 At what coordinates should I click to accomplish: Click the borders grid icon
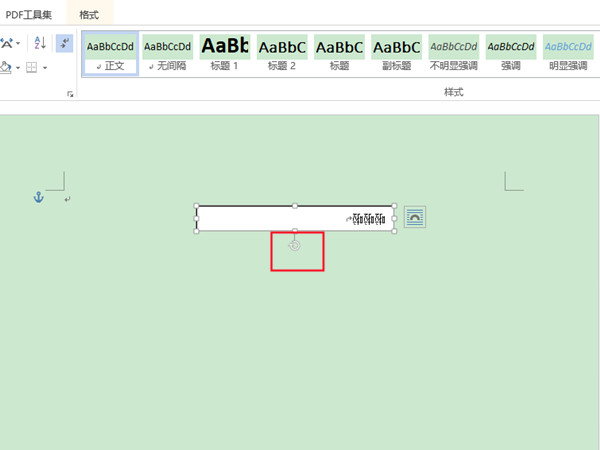tap(32, 68)
